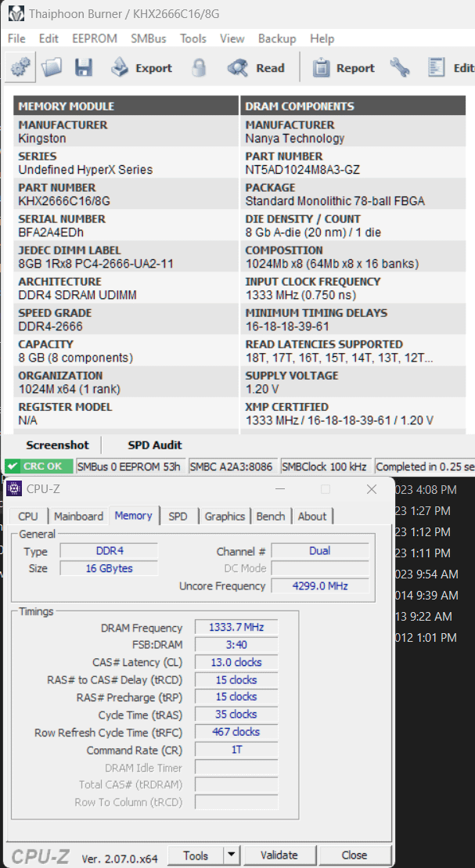Click the Nanya Technology manufacturer text

294,139
